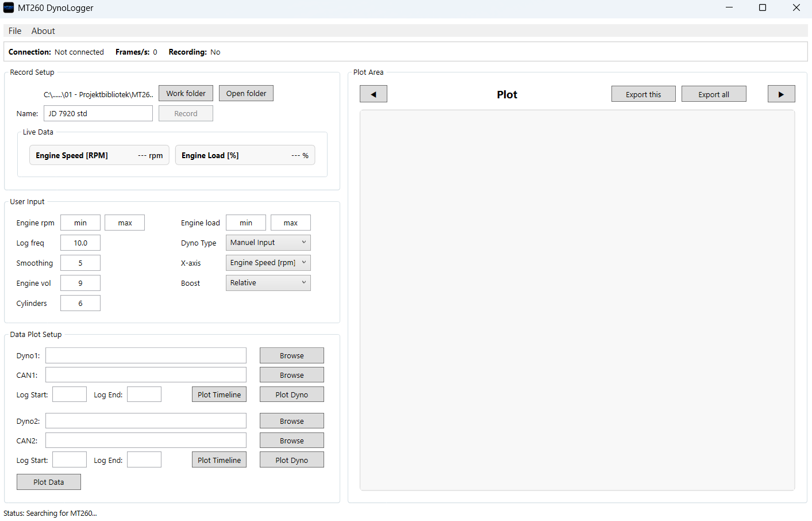Focus the Engine rpm min field
812x521 pixels.
click(80, 223)
